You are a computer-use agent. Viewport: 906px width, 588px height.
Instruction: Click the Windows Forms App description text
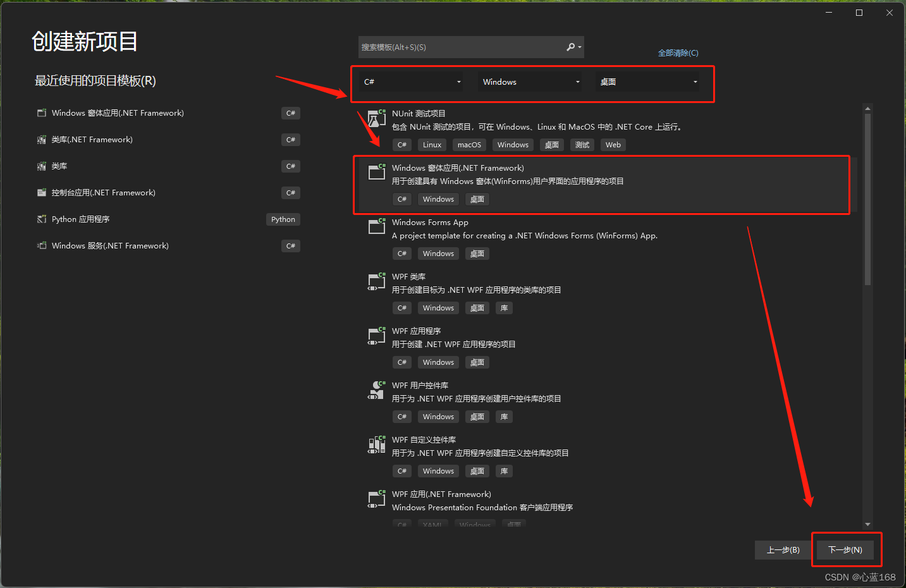click(525, 236)
